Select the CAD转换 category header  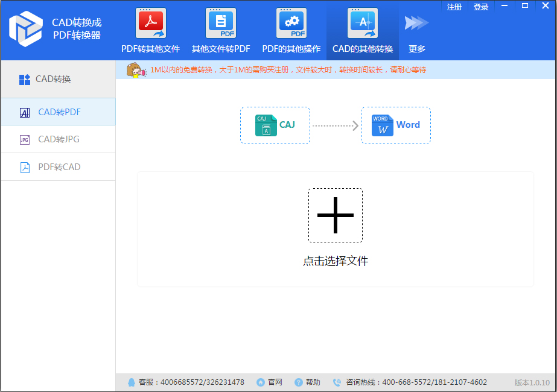point(45,78)
